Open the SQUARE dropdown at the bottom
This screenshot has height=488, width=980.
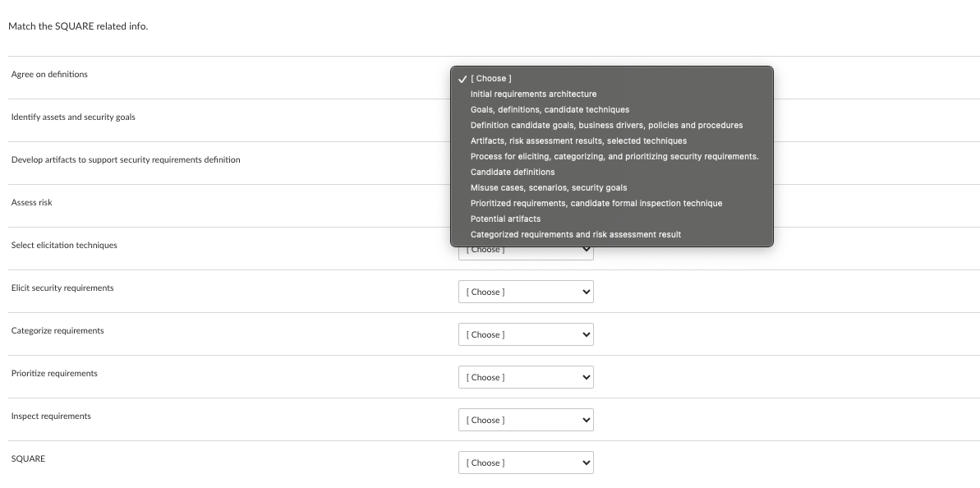click(526, 463)
